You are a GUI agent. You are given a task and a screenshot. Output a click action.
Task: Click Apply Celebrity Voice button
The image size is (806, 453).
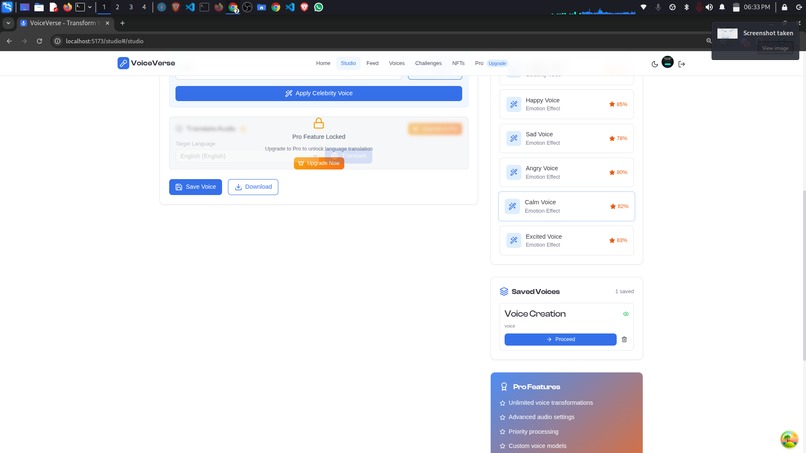318,93
